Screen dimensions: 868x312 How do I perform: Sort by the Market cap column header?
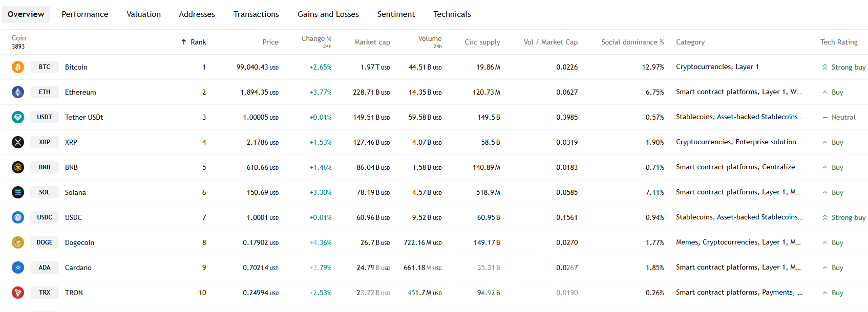click(372, 42)
